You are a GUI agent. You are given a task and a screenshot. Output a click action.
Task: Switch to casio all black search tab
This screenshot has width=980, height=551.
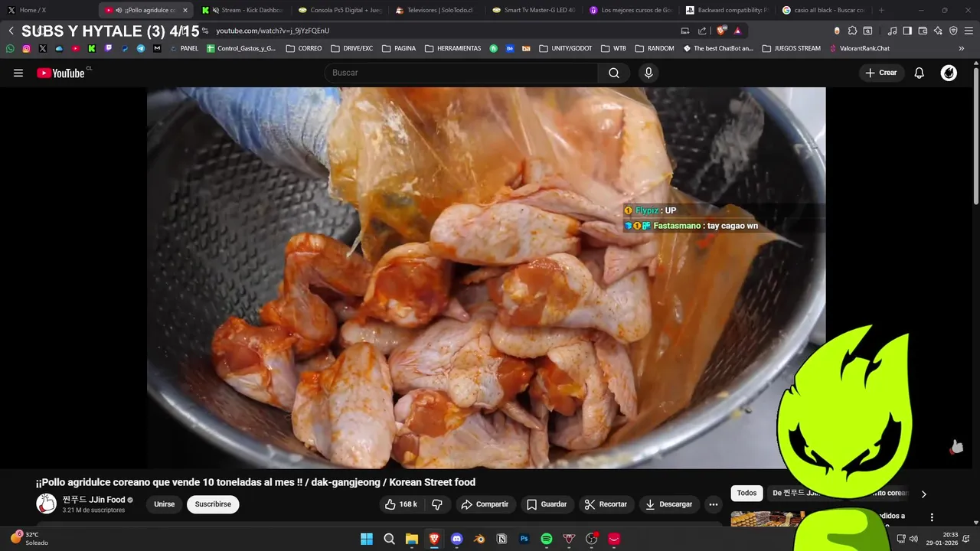tap(824, 10)
